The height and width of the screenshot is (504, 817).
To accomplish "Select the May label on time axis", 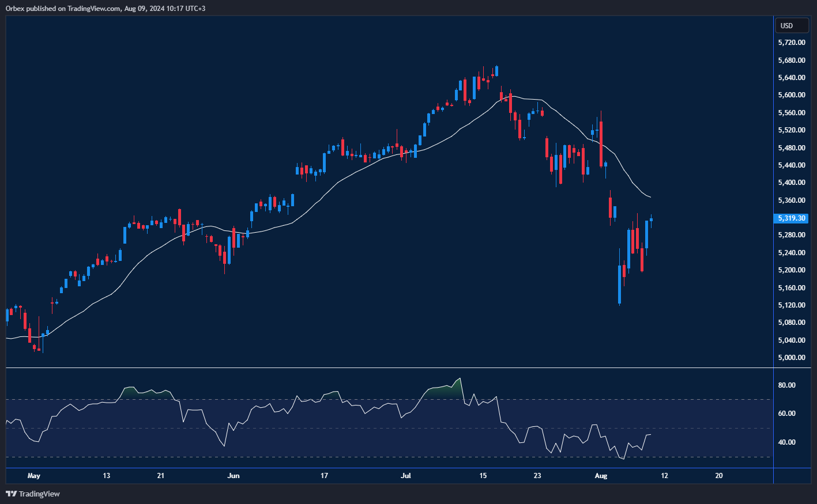I will click(x=34, y=476).
